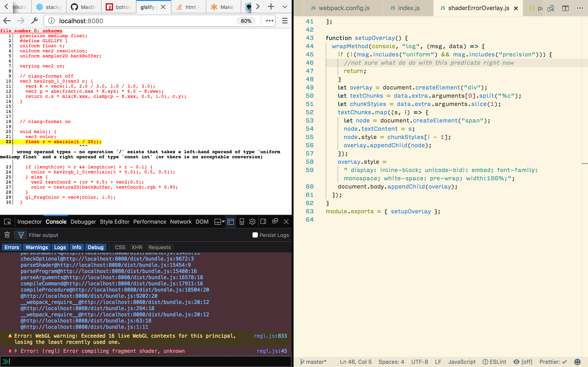Switch to the Debugger devtools tab
This screenshot has height=367, width=588.
point(83,222)
